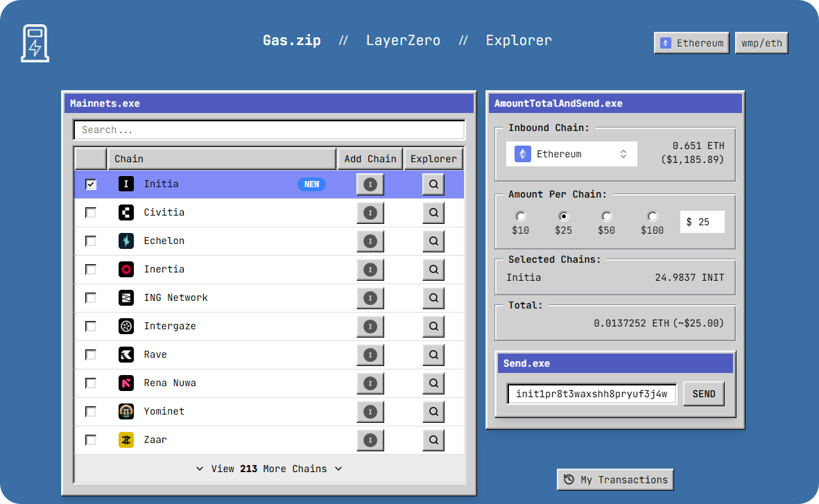Select the $10 amount radio button
Image resolution: width=819 pixels, height=504 pixels.
521,216
